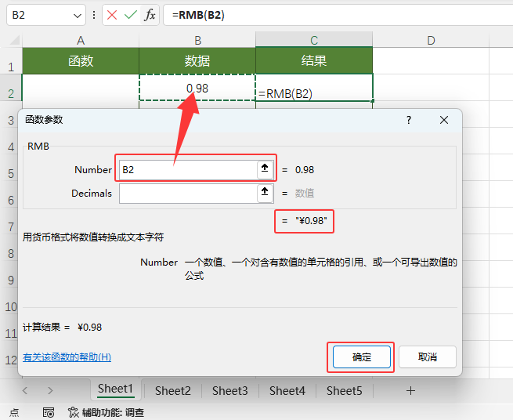The width and height of the screenshot is (513, 420).
Task: Click empty cell A2
Action: click(81, 88)
